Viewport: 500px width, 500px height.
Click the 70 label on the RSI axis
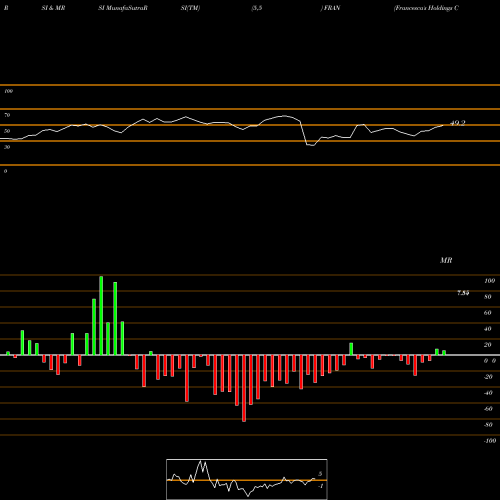pos(7,115)
